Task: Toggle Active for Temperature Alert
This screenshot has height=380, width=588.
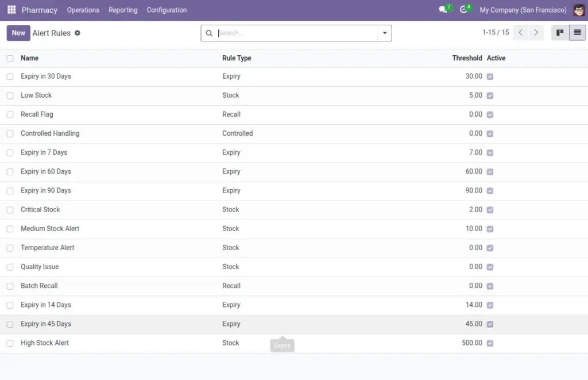Action: click(490, 248)
